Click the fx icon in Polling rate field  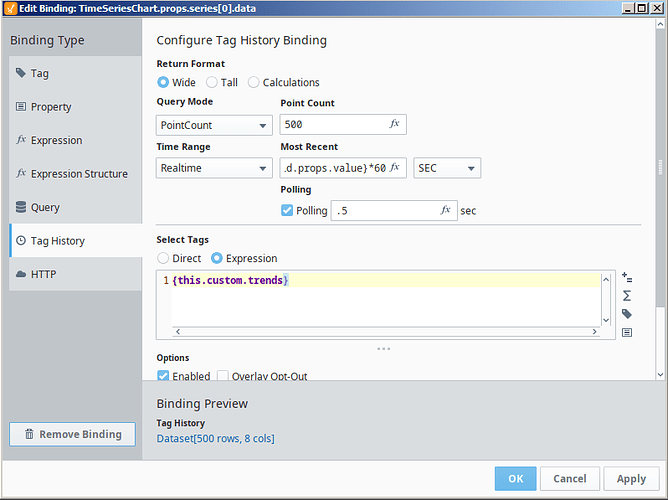(x=445, y=210)
